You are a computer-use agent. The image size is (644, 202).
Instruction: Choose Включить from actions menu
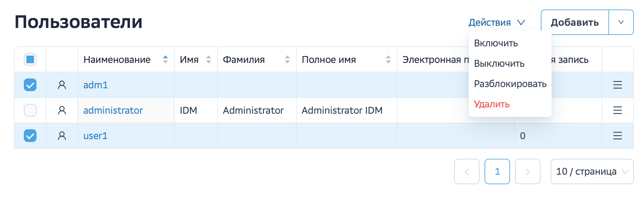[x=496, y=43]
